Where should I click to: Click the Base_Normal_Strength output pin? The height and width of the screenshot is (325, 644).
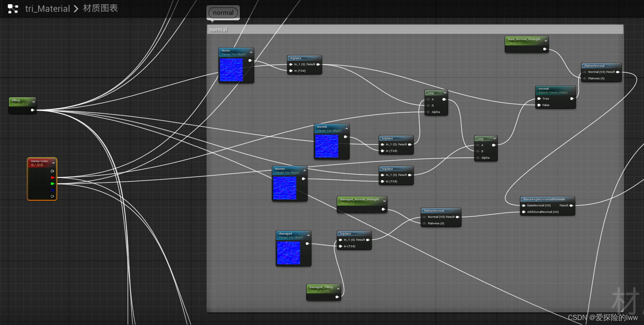[x=545, y=49]
